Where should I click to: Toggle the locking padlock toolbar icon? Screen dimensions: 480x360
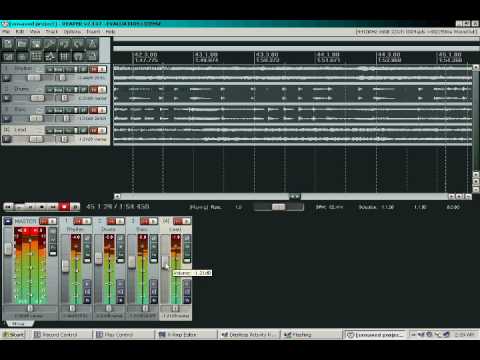[92, 56]
